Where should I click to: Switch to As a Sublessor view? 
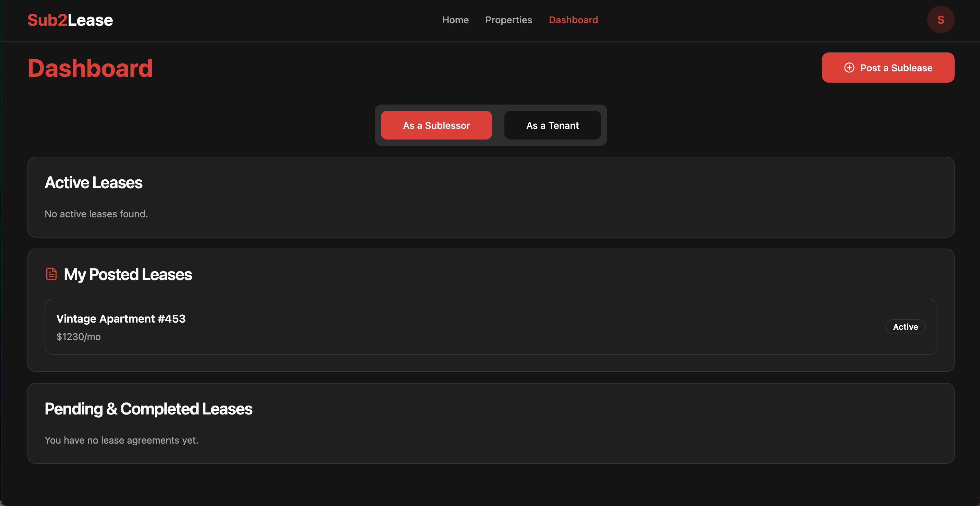tap(436, 125)
